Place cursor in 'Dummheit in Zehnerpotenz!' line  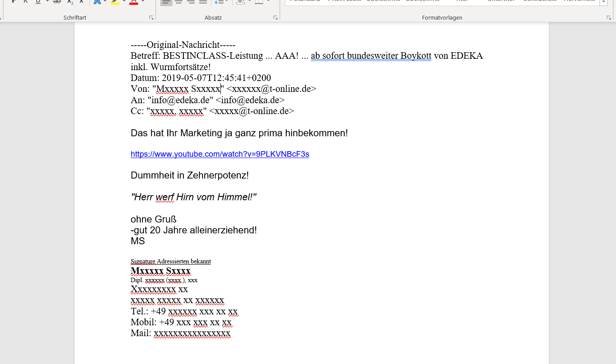coord(190,175)
